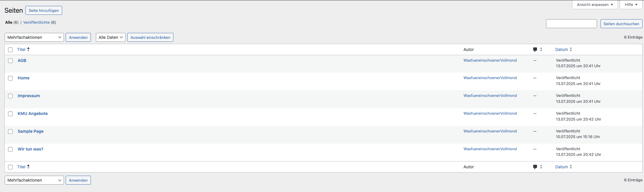Open the KMU Angebote page link
Image resolution: width=644 pixels, height=192 pixels.
pos(33,113)
